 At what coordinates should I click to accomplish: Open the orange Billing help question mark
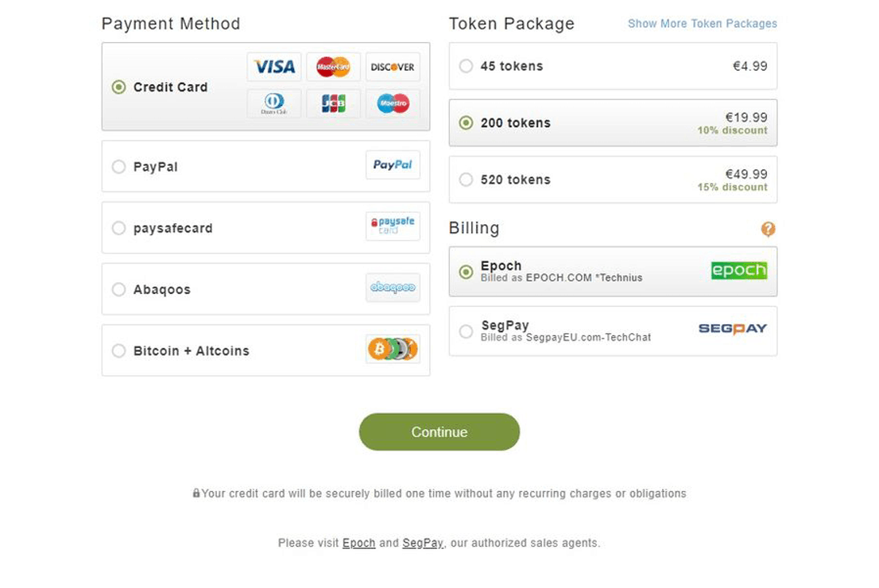768,229
